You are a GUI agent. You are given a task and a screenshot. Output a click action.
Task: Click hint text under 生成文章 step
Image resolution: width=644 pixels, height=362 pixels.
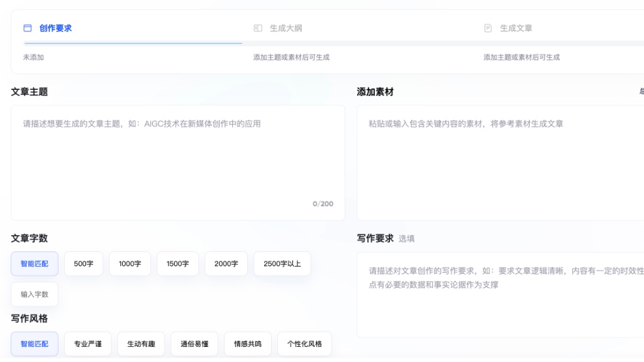point(521,57)
